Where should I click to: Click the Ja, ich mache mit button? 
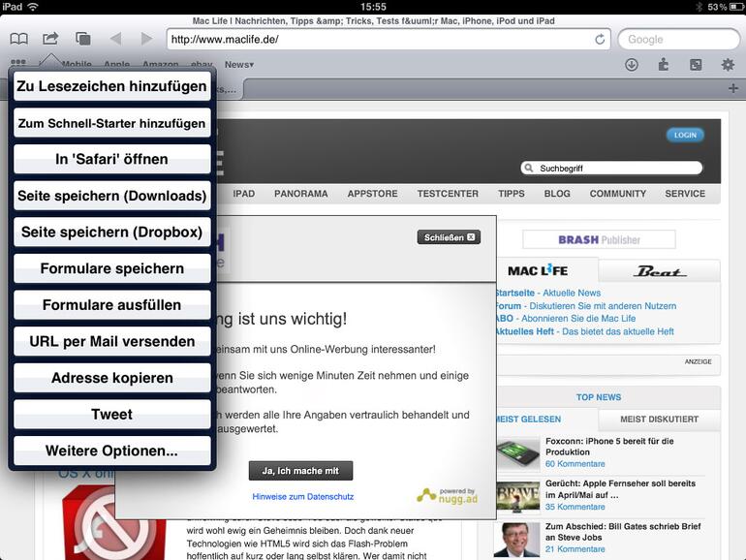click(x=300, y=471)
